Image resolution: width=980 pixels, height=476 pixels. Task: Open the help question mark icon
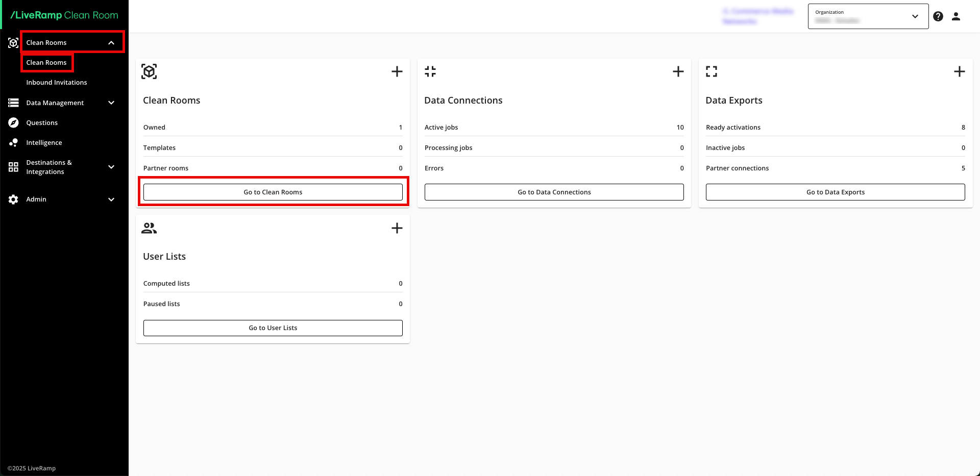(938, 16)
